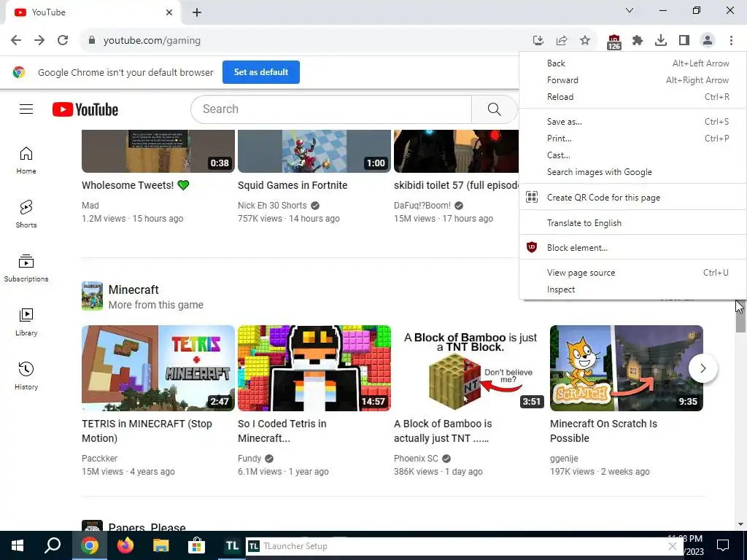Open the YouTube hamburger guide menu
The image size is (747, 560).
pyautogui.click(x=26, y=109)
